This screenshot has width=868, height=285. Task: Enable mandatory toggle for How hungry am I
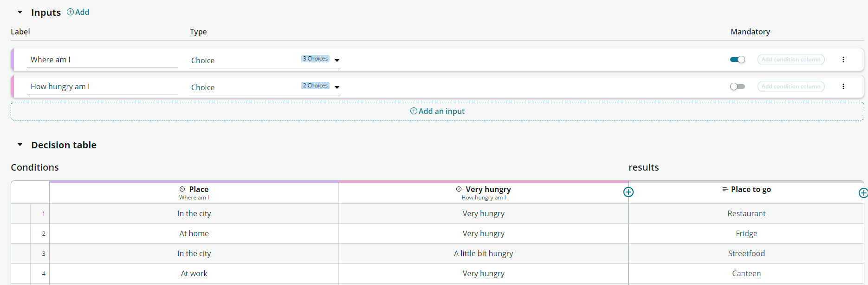coord(737,86)
